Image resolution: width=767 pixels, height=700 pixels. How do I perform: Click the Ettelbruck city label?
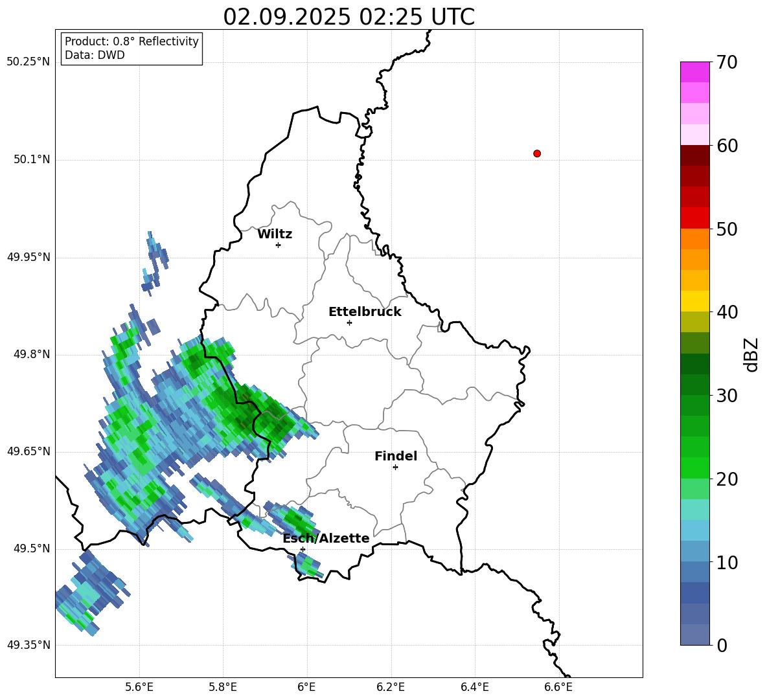365,312
